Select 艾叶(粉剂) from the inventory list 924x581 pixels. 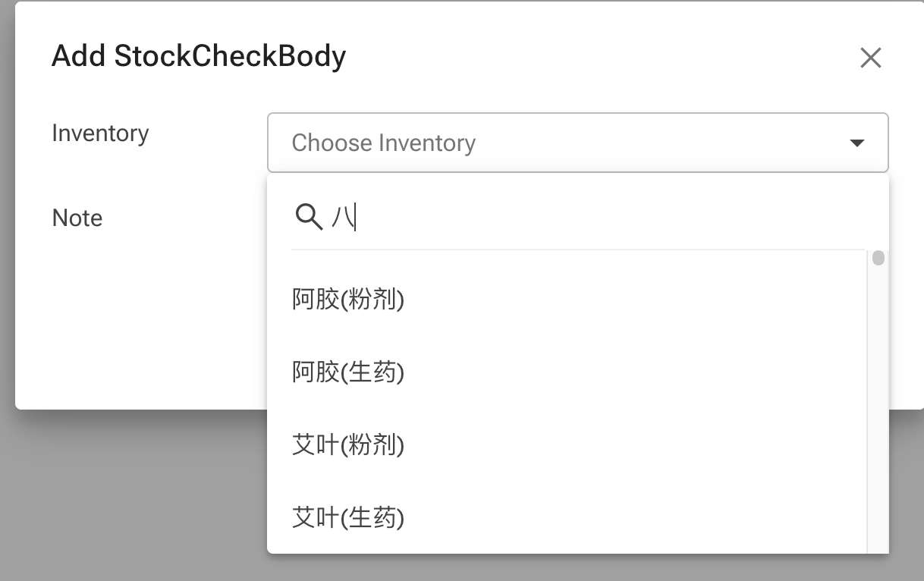tap(348, 445)
